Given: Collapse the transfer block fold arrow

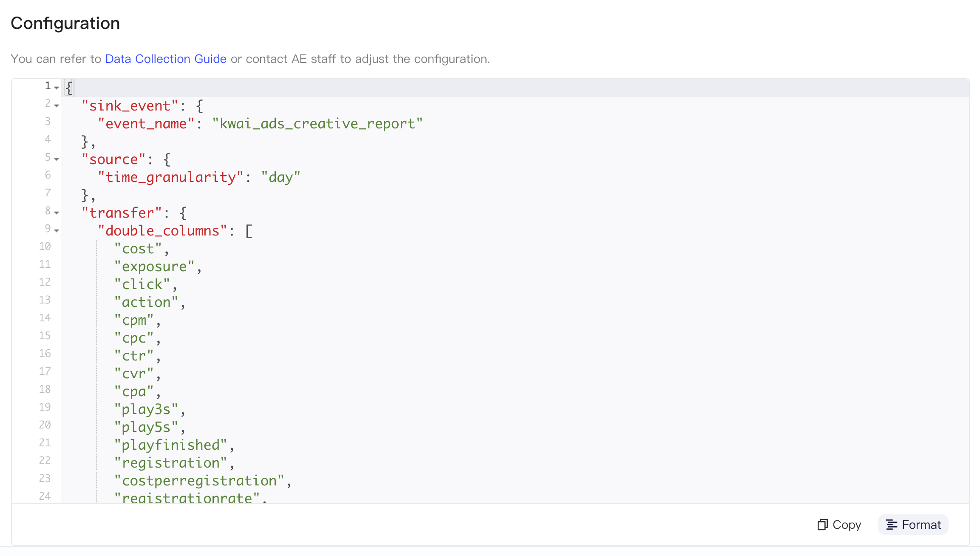Looking at the screenshot, I should [x=57, y=213].
